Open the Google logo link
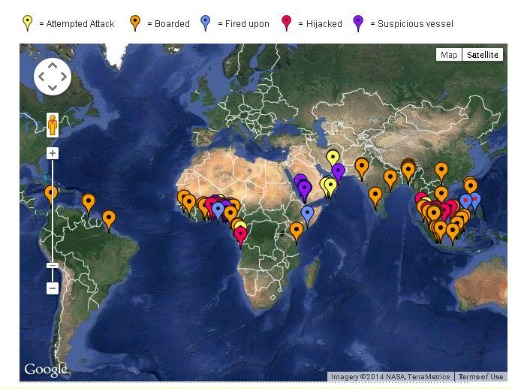515x389 pixels. pyautogui.click(x=46, y=369)
